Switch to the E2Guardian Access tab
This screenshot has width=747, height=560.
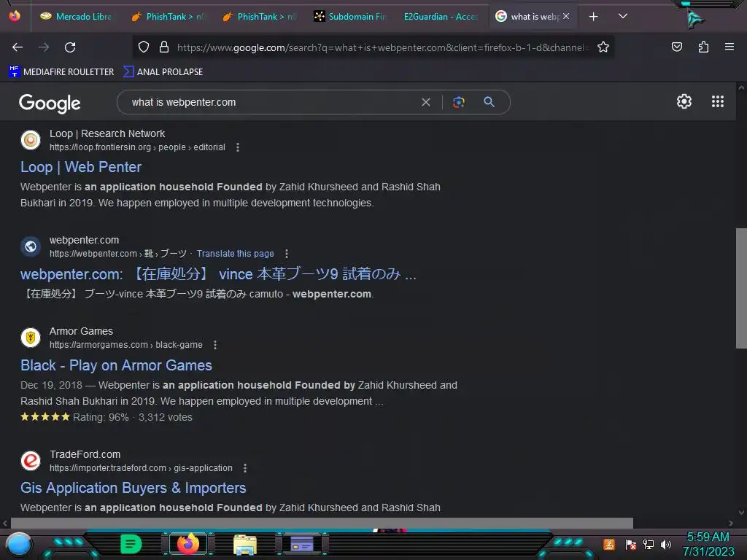[441, 17]
